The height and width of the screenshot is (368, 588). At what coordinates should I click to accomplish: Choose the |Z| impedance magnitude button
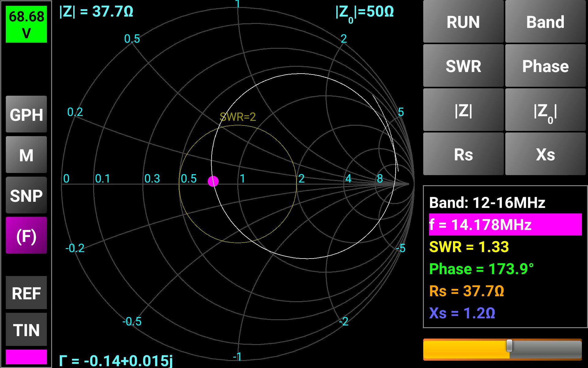coord(463,110)
